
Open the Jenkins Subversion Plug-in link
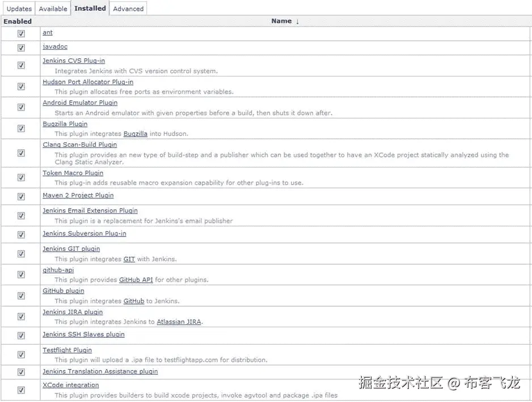point(84,234)
